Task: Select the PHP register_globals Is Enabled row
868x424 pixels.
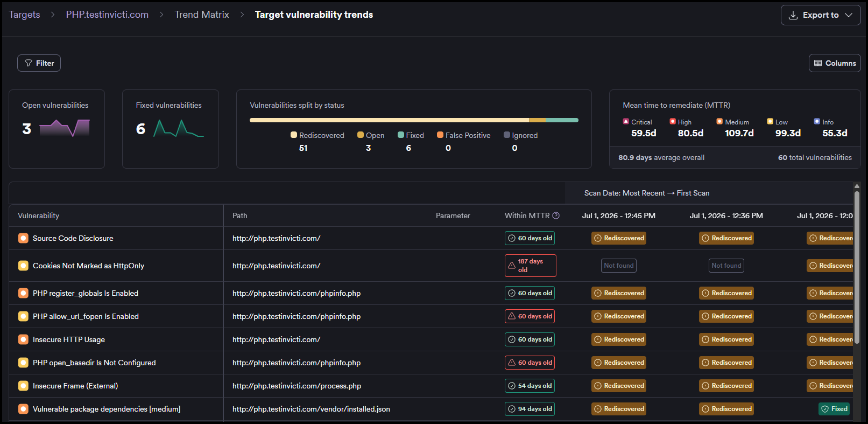Action: pyautogui.click(x=431, y=293)
